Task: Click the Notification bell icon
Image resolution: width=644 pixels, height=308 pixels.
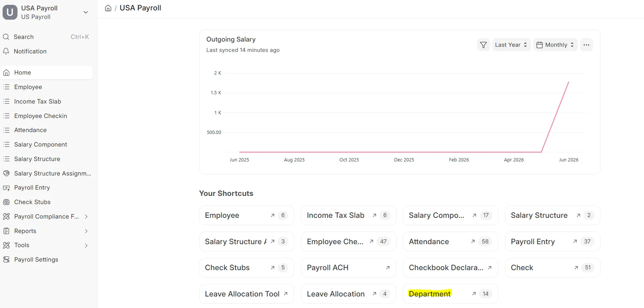Action: click(6, 51)
